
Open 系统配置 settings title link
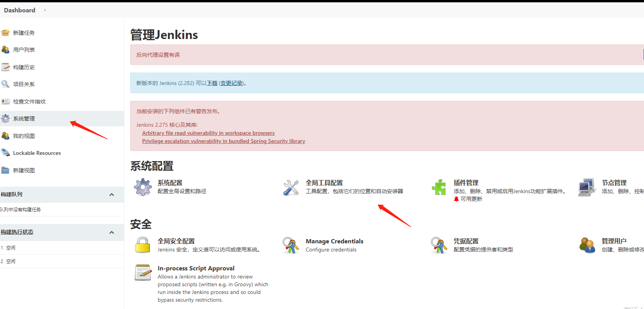pyautogui.click(x=170, y=183)
